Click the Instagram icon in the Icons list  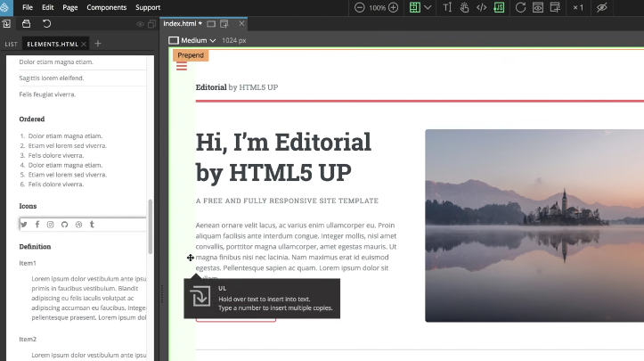[50, 225]
